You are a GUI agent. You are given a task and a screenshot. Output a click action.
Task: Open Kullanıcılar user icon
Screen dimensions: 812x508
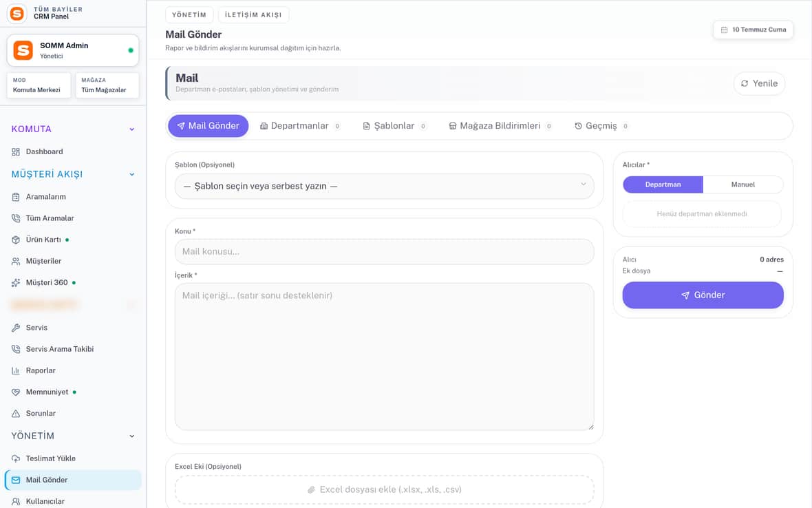point(16,501)
